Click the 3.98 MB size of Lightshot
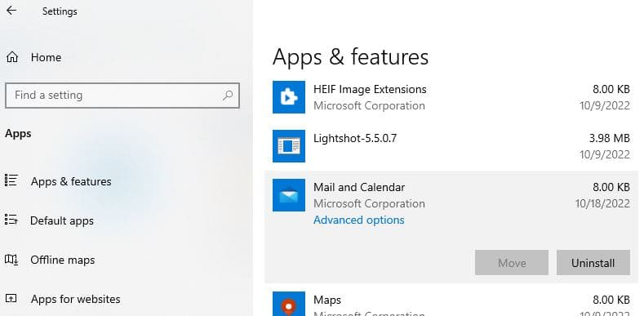 [610, 138]
